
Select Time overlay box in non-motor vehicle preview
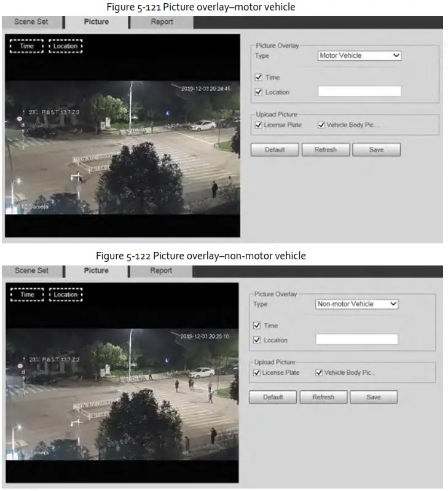point(27,295)
